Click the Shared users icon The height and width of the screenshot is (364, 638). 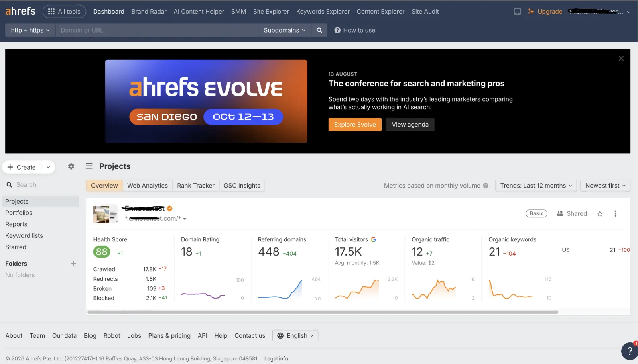point(560,214)
